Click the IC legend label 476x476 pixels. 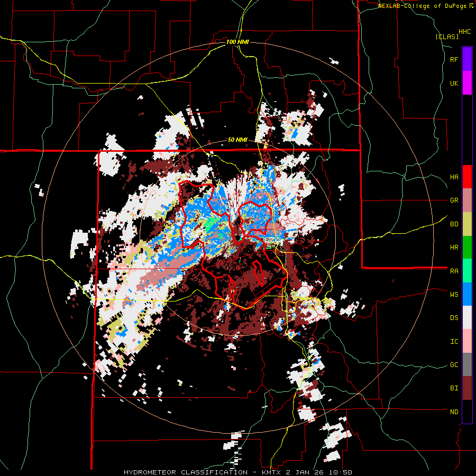click(454, 342)
